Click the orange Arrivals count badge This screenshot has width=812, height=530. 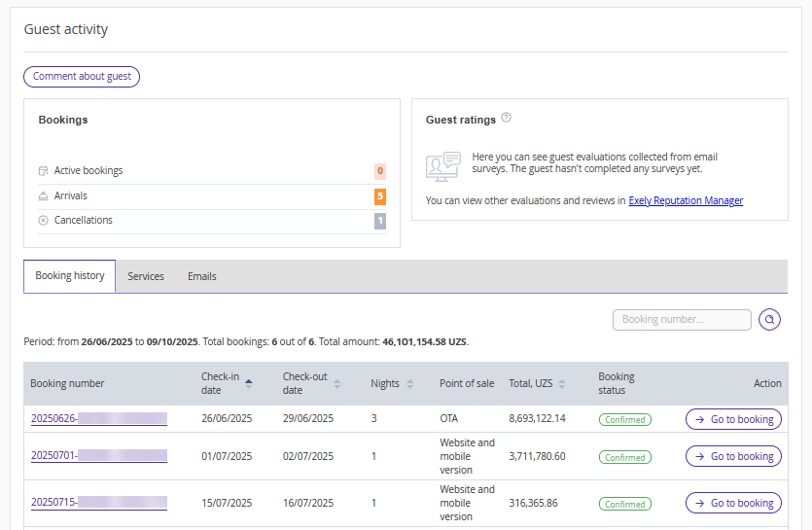tap(380, 196)
